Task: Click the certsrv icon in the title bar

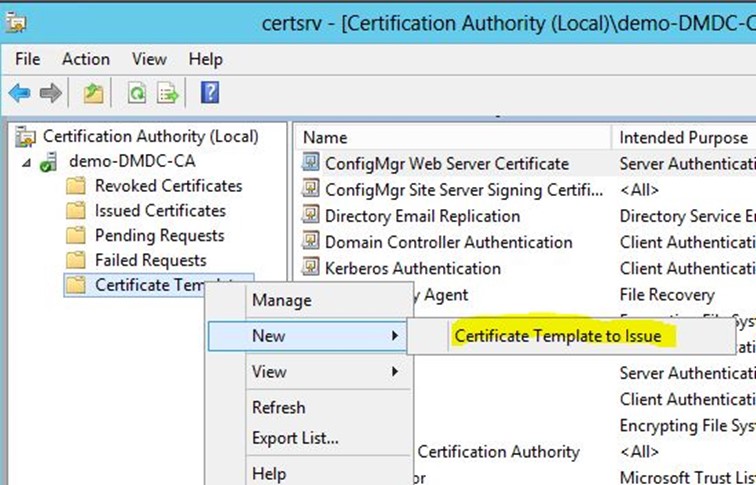Action: click(x=16, y=22)
